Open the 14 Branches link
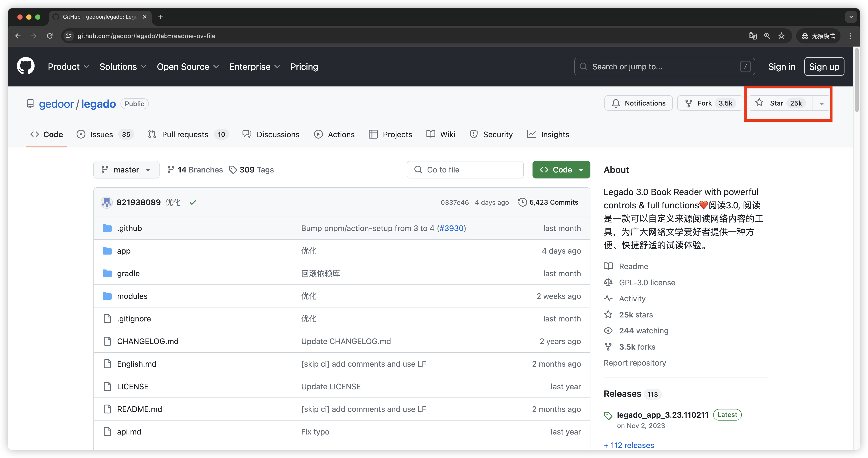The height and width of the screenshot is (458, 868). (x=195, y=169)
